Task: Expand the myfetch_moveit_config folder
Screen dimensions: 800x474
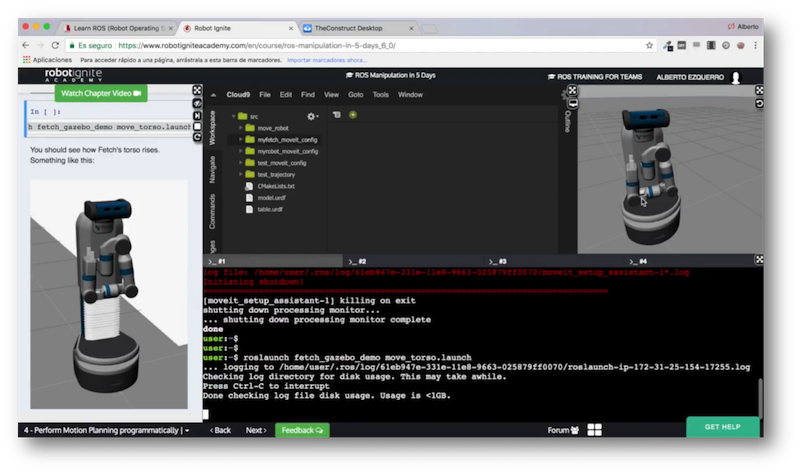Action: (241, 140)
